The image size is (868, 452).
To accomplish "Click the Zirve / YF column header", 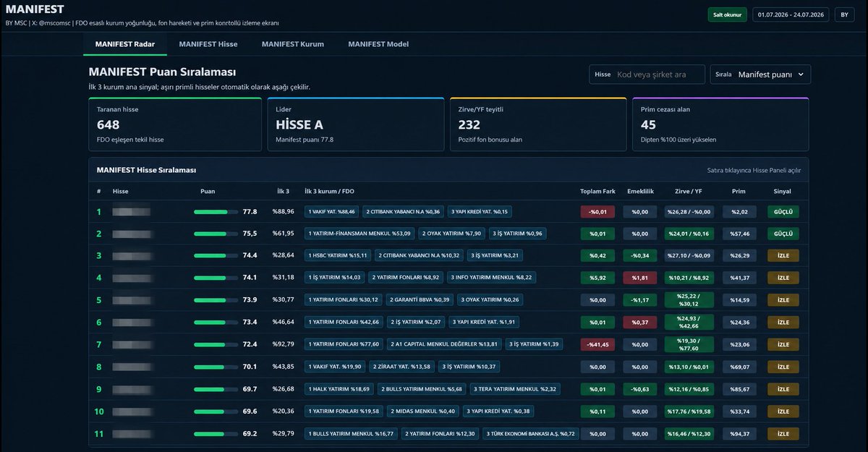I will click(x=688, y=192).
